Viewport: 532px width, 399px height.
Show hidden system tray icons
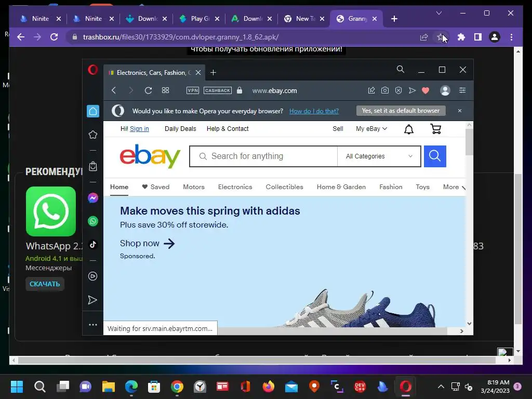(441, 387)
